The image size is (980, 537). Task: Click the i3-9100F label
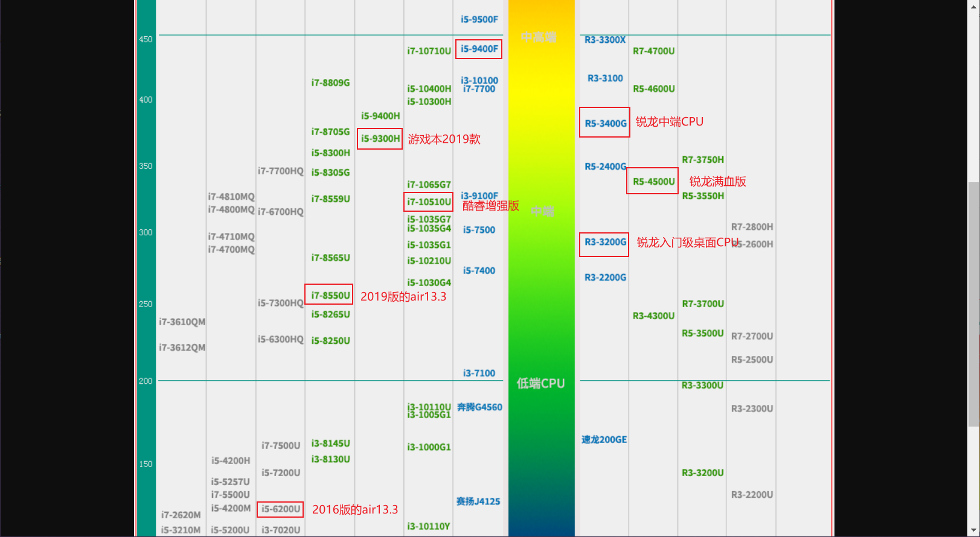pos(479,195)
